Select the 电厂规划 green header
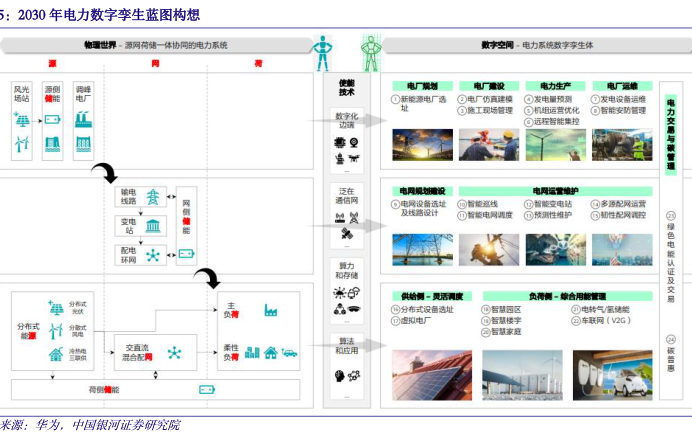 422,86
